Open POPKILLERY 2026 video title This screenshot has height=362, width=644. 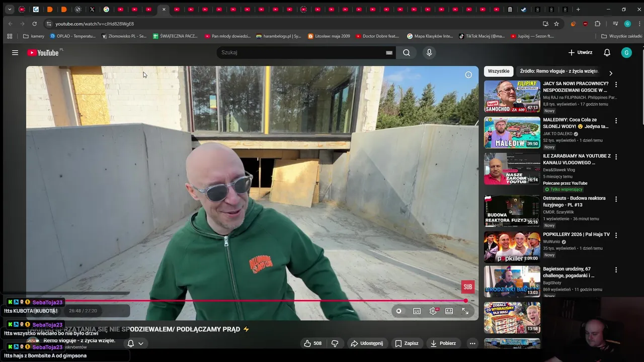tap(576, 235)
